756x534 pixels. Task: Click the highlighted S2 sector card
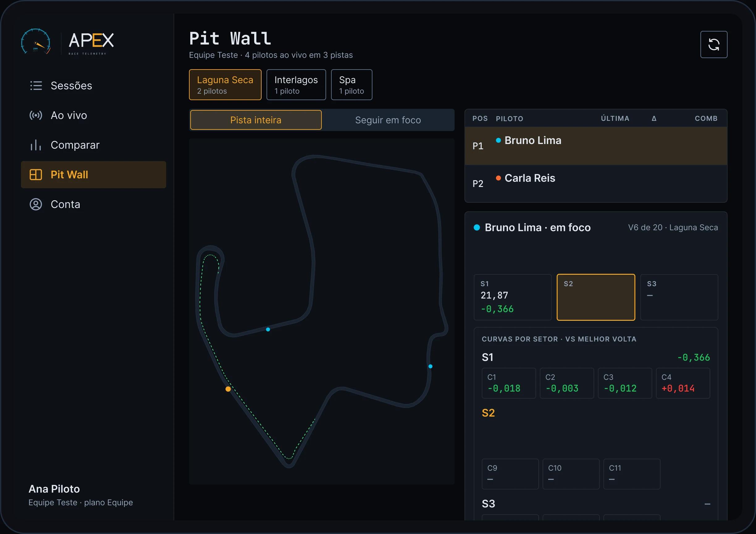[x=596, y=297]
